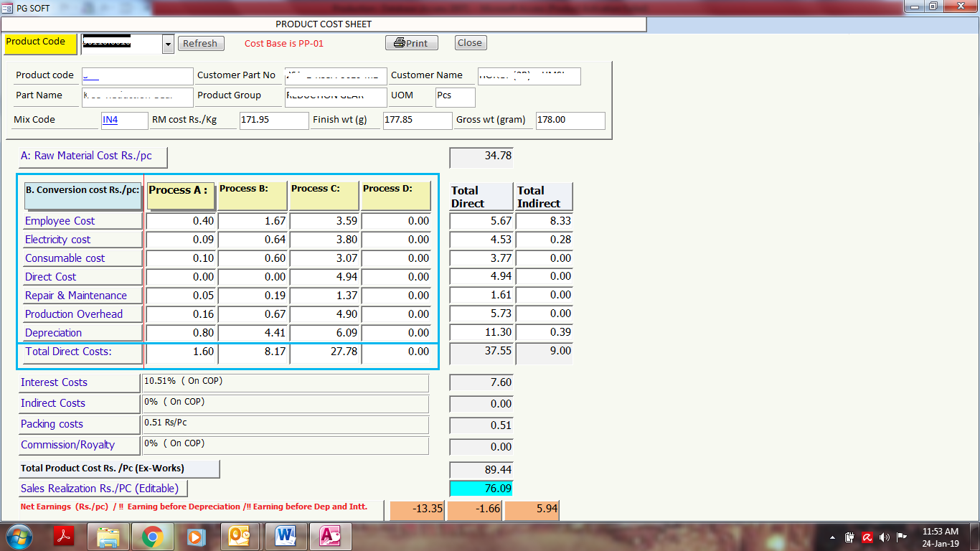Click the Indirect Costs button
980x551 pixels.
[79, 404]
